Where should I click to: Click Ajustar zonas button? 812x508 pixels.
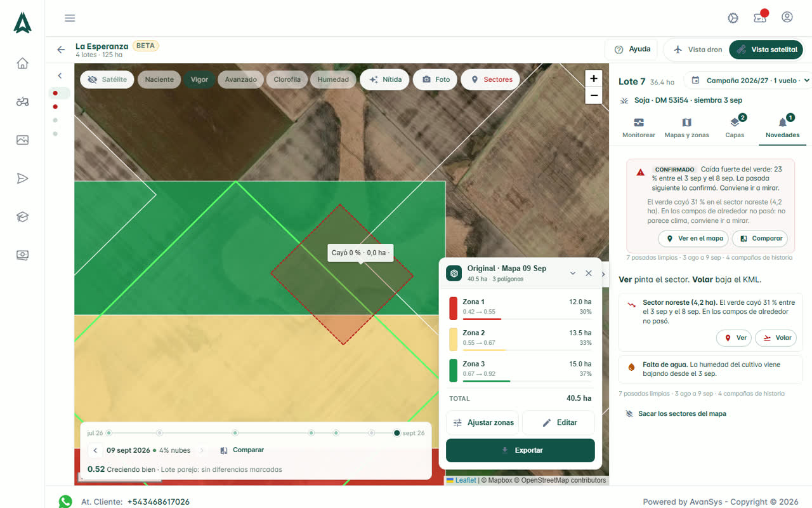coord(483,422)
